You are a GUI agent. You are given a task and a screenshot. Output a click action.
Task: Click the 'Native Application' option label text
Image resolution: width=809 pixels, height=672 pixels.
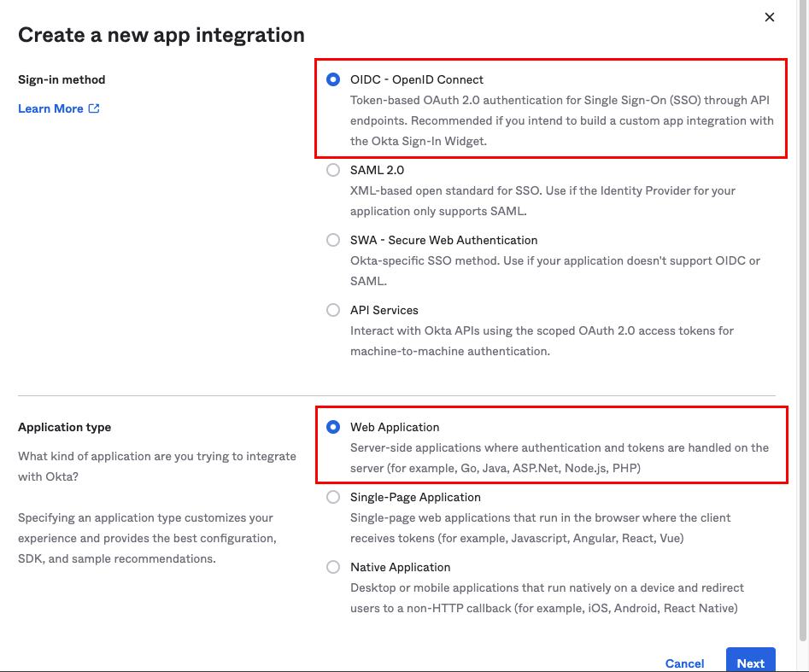(400, 567)
